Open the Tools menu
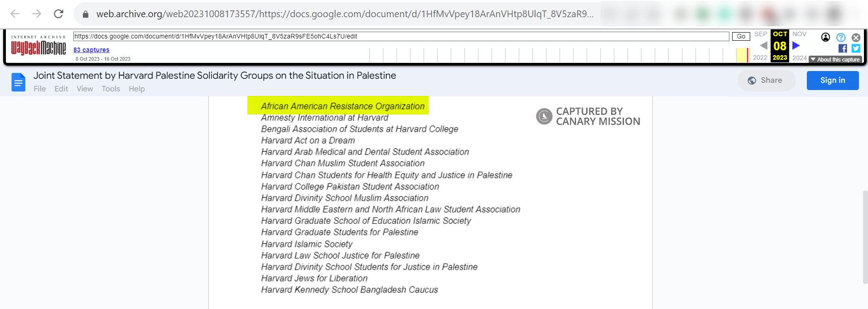 [111, 89]
